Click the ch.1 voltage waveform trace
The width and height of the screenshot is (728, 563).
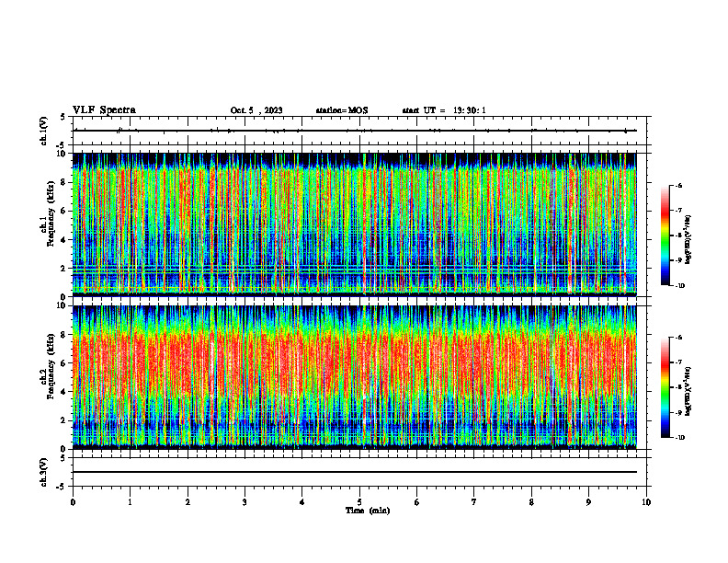(355, 131)
